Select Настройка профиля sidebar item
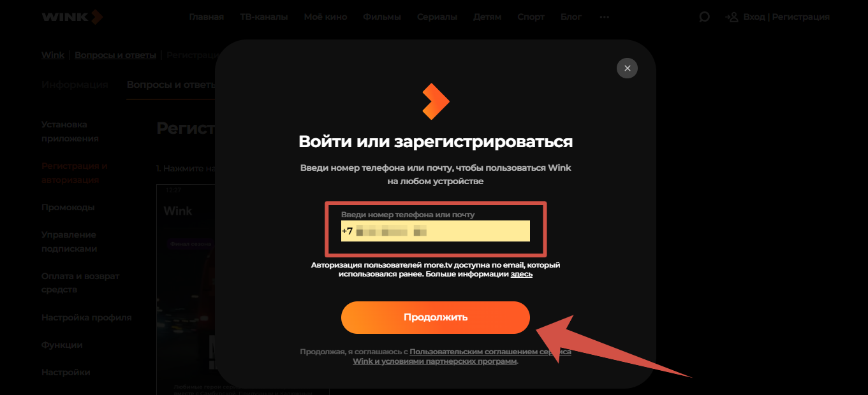868x395 pixels. [x=87, y=317]
